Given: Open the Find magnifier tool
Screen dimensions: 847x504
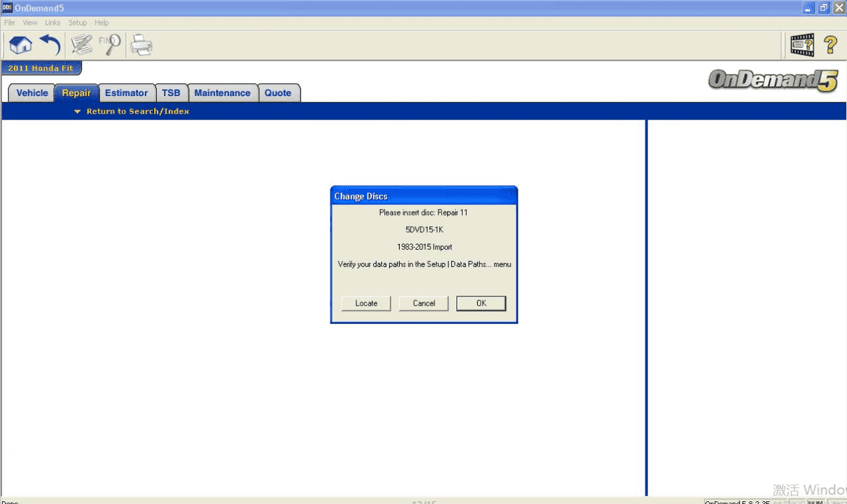Looking at the screenshot, I should (109, 45).
